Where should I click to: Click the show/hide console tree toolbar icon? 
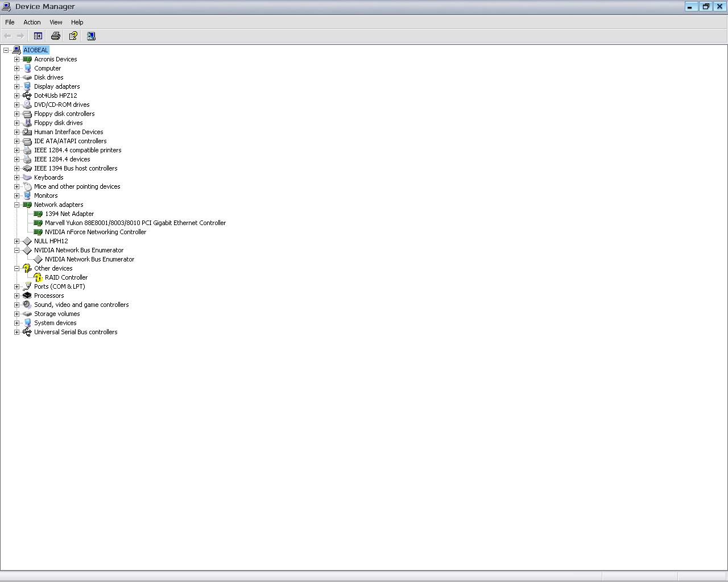(x=38, y=36)
